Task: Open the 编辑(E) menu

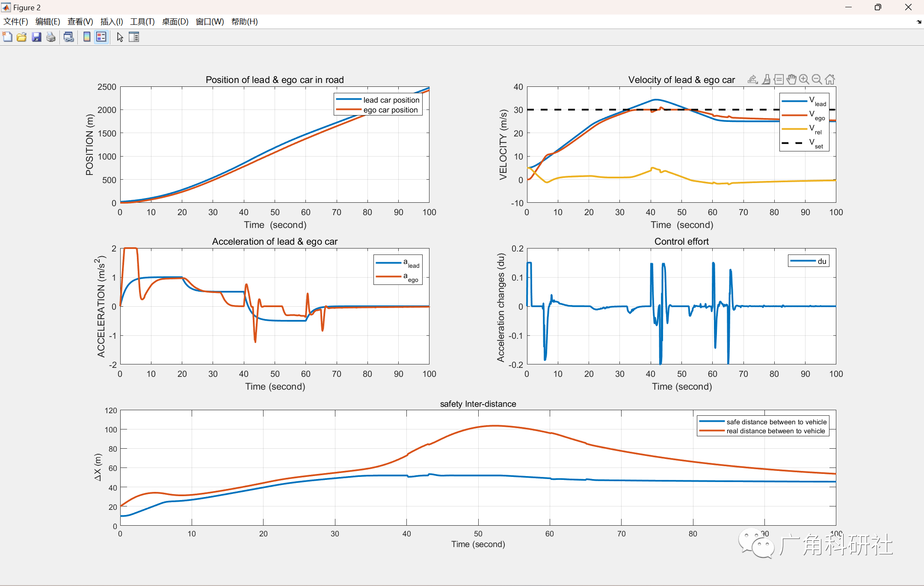Action: [x=47, y=22]
